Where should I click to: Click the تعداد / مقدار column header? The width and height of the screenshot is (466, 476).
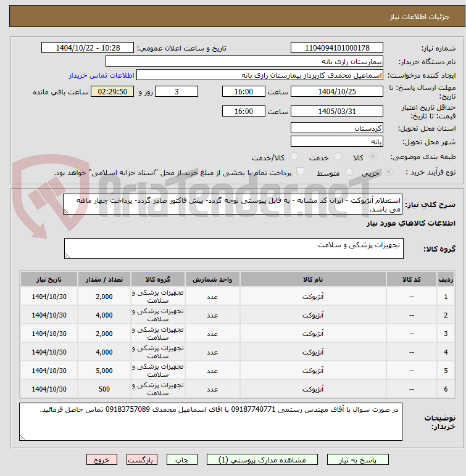pos(104,279)
